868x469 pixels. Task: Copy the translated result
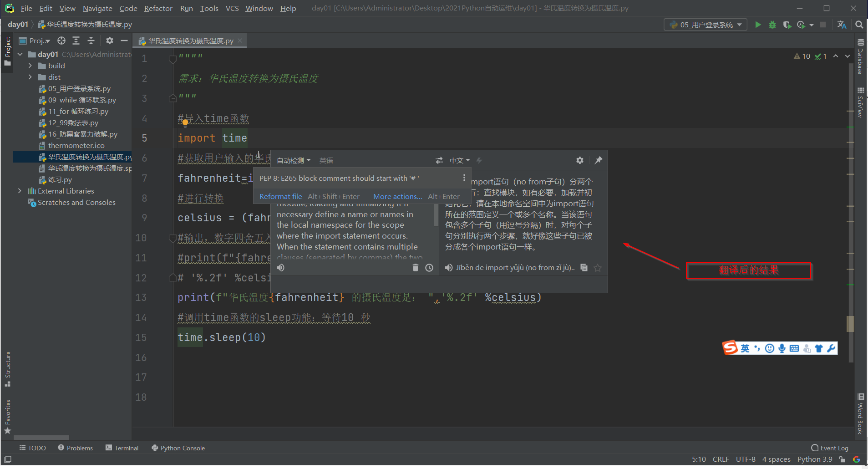click(584, 268)
